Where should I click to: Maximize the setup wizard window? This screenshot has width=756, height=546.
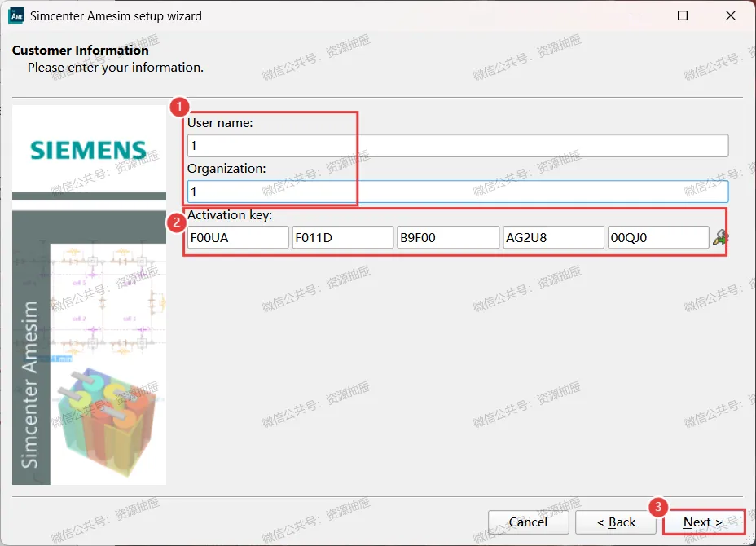click(683, 16)
